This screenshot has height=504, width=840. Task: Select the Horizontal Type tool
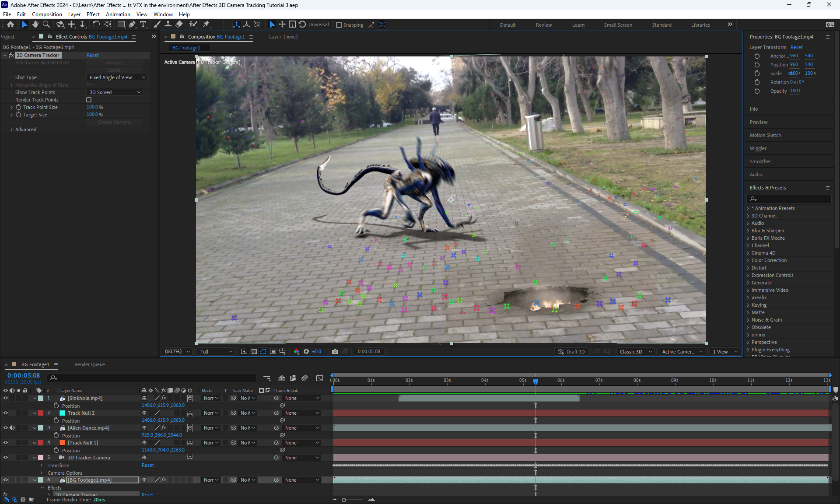(143, 24)
